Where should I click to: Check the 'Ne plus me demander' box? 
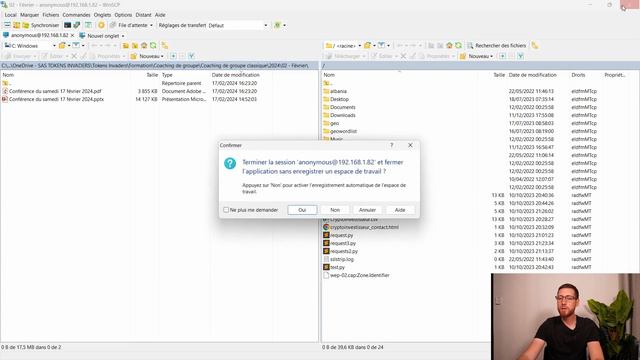point(226,210)
